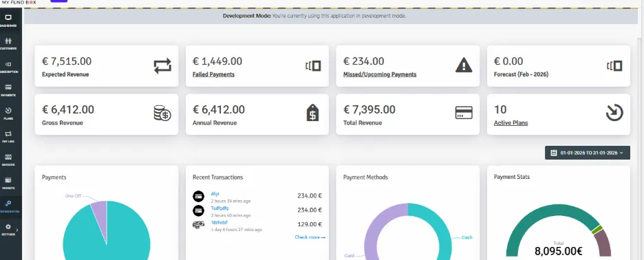
Task: Click the card icon beside dfgt transaction
Action: (x=198, y=196)
